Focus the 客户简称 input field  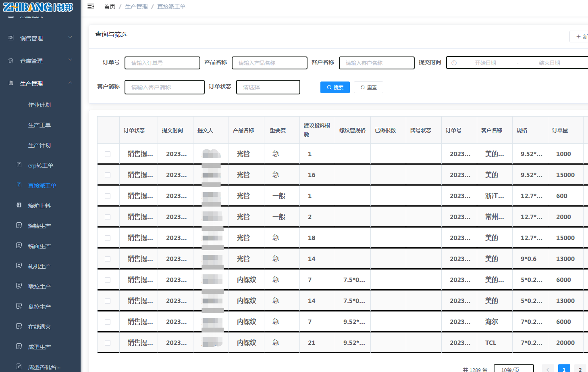[164, 87]
